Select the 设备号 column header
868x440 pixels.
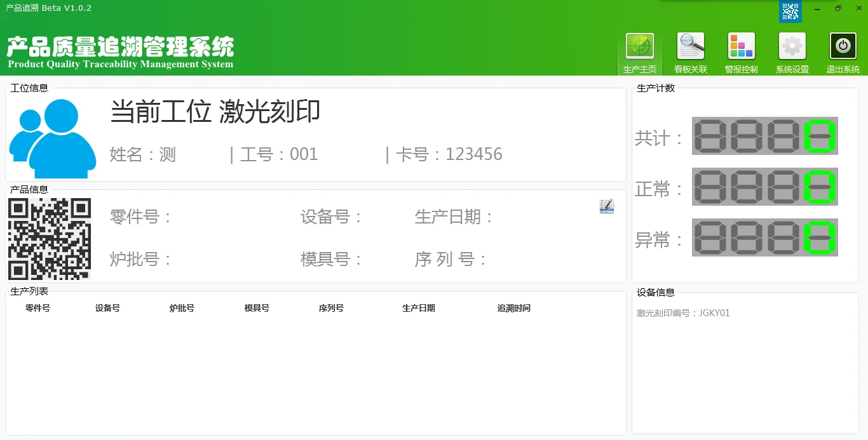[x=107, y=308]
